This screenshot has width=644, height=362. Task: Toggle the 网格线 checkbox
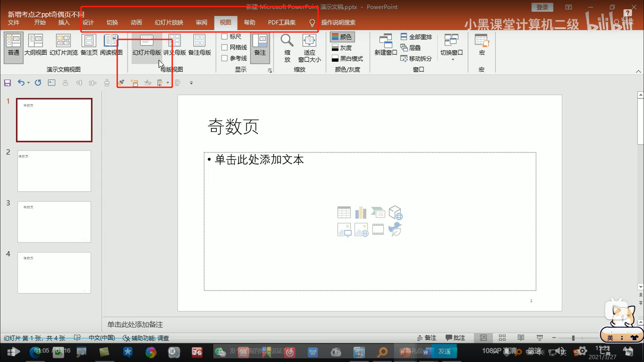(x=224, y=47)
